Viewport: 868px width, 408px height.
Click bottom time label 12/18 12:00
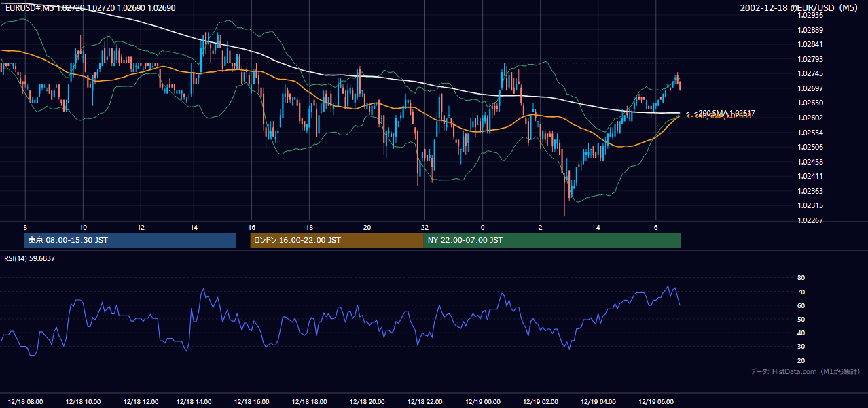[x=141, y=401]
